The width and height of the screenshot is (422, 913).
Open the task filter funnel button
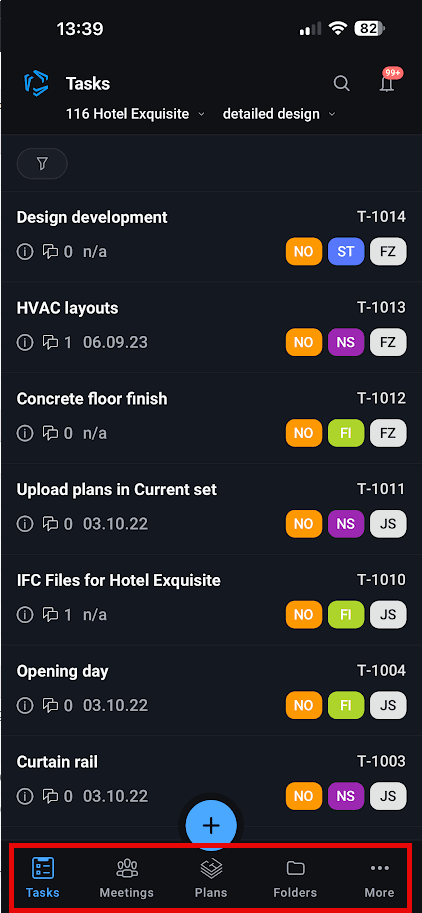click(x=42, y=164)
